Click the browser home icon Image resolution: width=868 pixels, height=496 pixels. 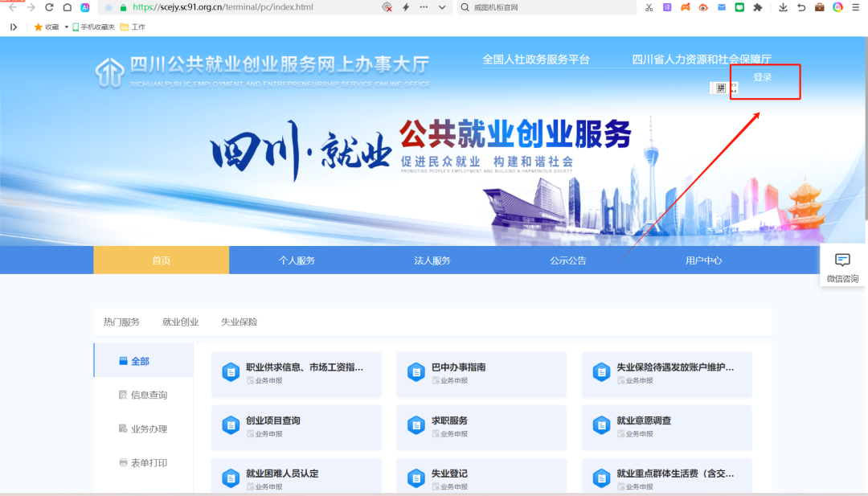67,7
